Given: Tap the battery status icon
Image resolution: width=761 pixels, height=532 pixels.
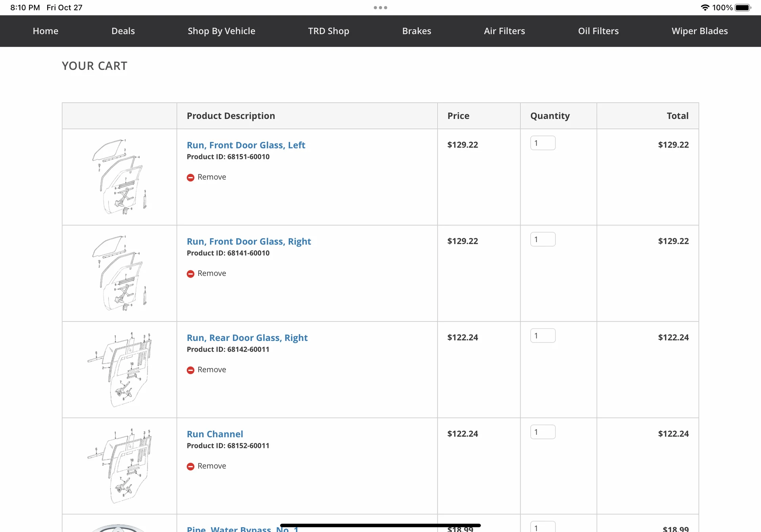Looking at the screenshot, I should 742,8.
